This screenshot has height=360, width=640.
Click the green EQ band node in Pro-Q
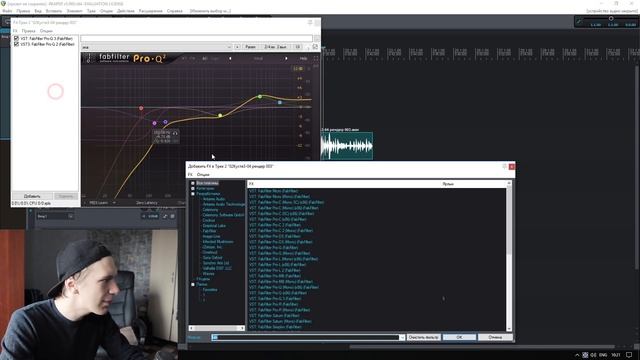click(x=260, y=97)
